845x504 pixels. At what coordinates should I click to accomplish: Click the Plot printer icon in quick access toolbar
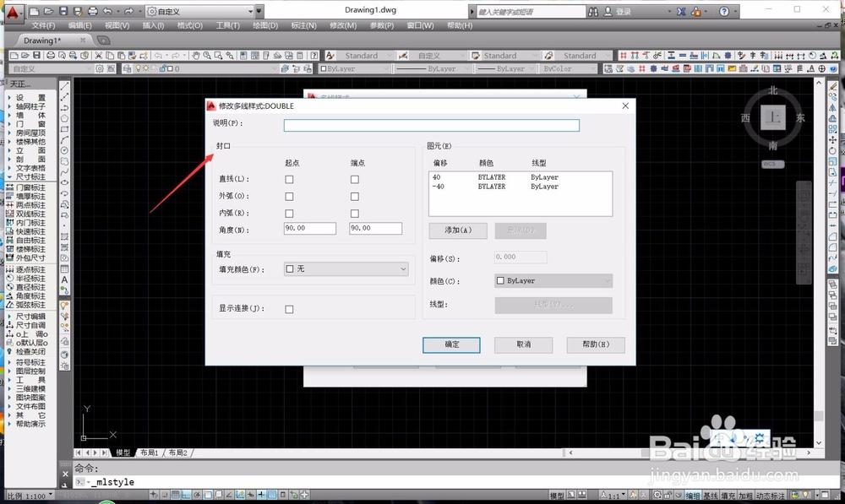coord(93,11)
